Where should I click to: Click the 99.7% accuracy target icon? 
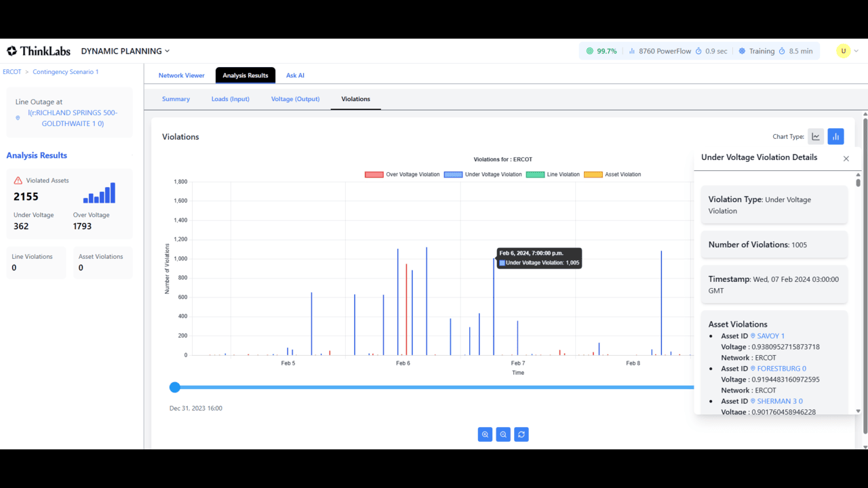pyautogui.click(x=590, y=51)
